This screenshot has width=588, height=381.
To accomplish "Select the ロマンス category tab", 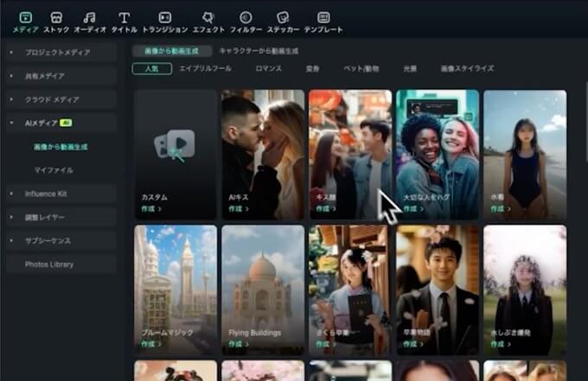I will coord(269,68).
